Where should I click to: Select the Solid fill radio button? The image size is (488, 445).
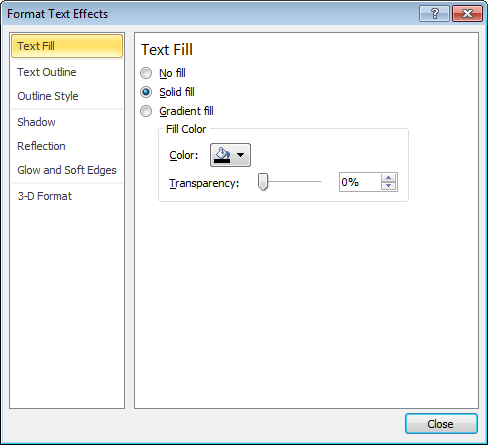pyautogui.click(x=146, y=92)
